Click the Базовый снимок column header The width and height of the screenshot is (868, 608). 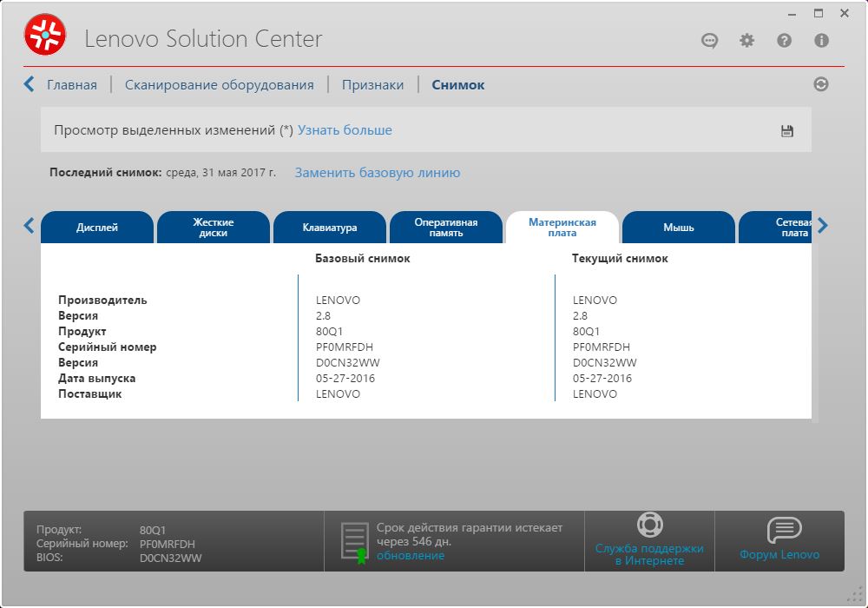point(363,259)
